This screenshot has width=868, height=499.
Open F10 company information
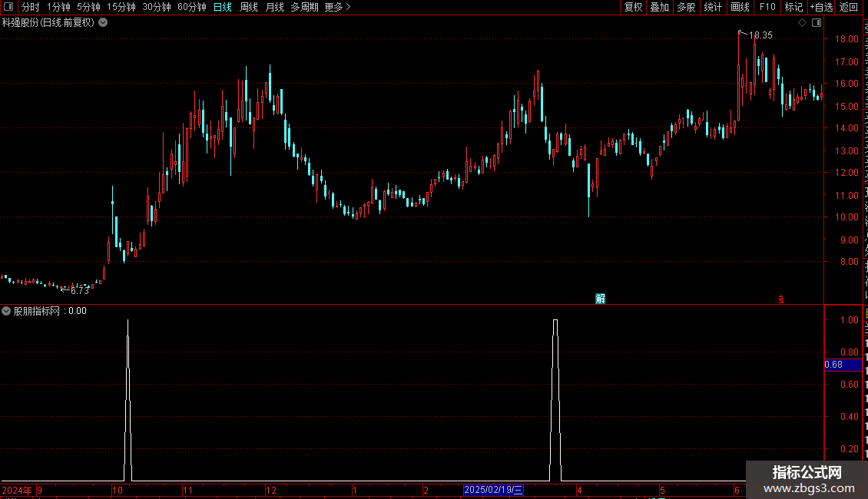point(767,7)
